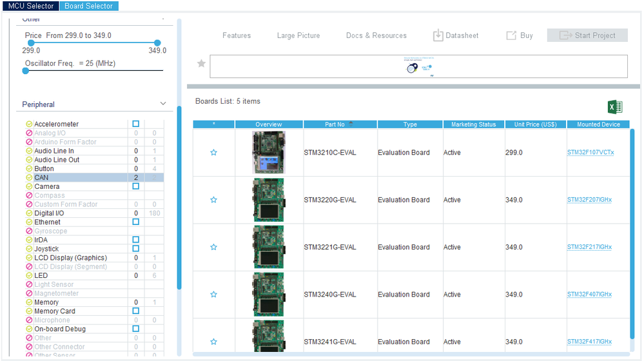Click the Price minimum slider handle
This screenshot has height=361, width=644.
31,43
